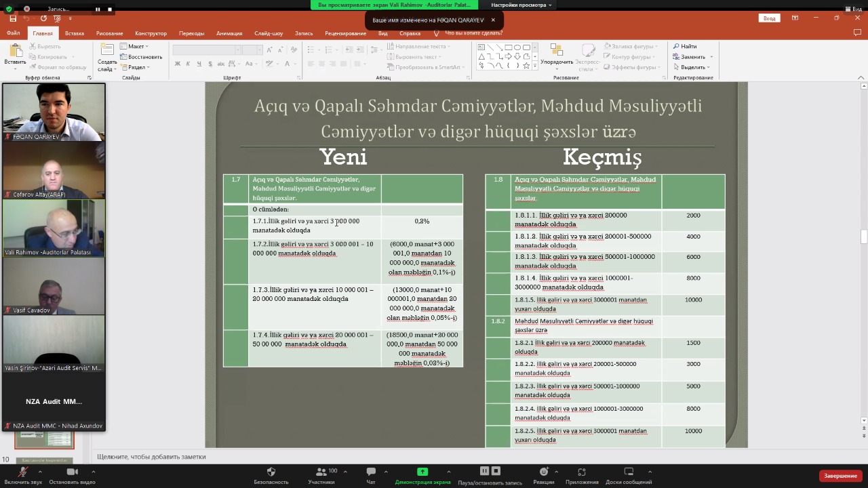The image size is (868, 488).
Task: Expand arrow next to Участники
Action: (344, 472)
